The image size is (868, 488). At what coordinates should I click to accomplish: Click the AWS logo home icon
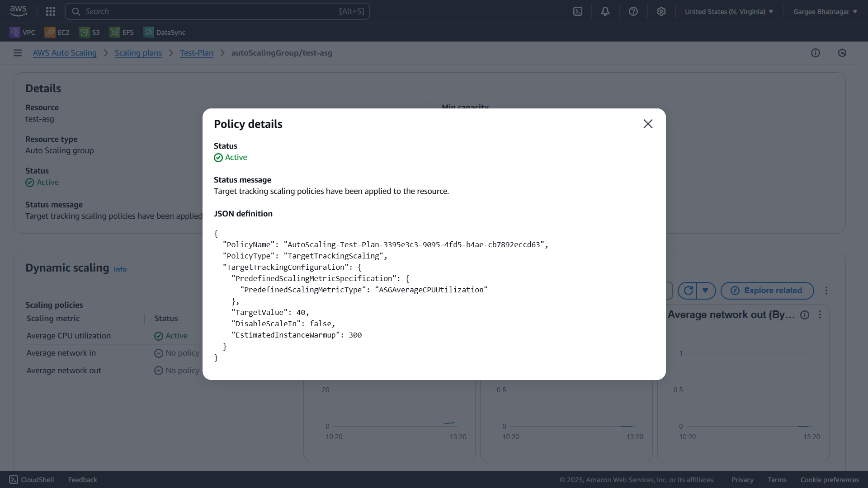point(18,11)
